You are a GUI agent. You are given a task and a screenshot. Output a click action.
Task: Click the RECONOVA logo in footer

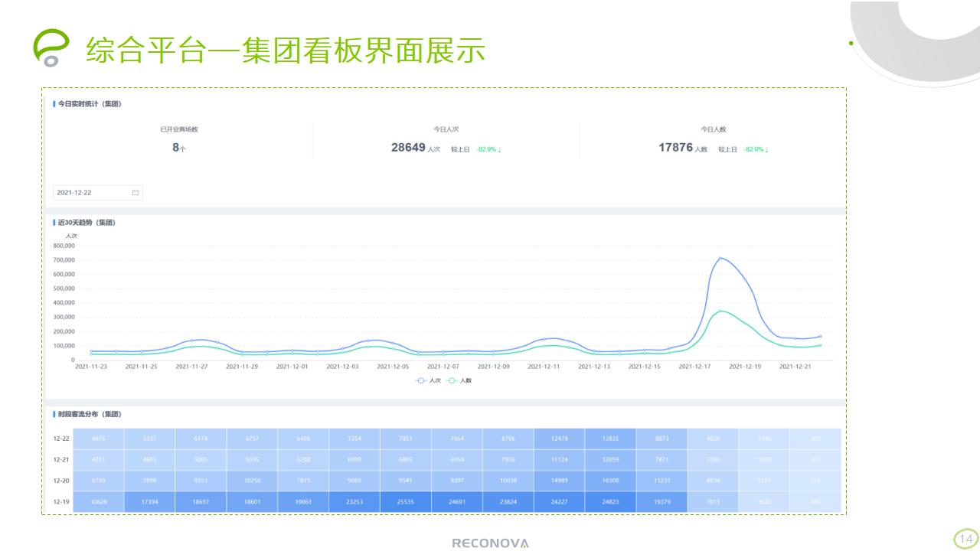coord(490,543)
